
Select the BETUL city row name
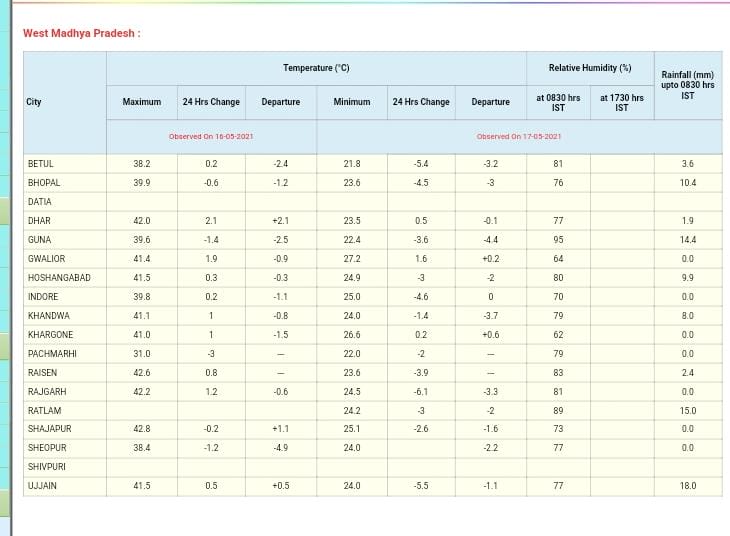click(41, 164)
